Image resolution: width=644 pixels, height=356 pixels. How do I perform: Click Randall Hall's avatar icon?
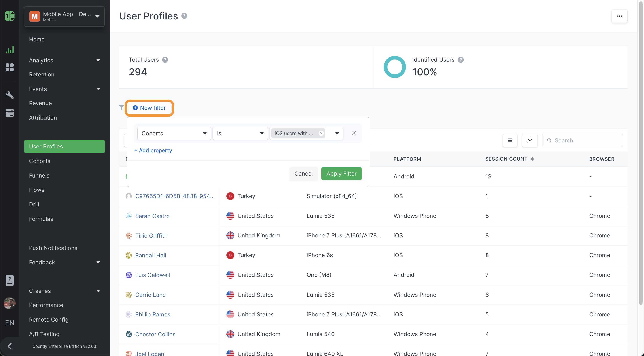click(x=129, y=255)
